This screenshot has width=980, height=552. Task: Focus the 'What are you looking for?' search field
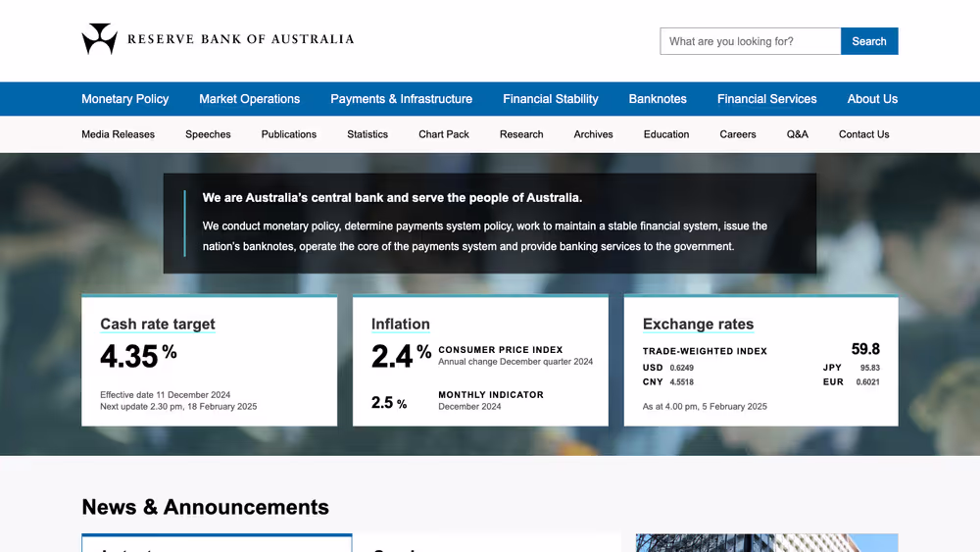point(750,41)
